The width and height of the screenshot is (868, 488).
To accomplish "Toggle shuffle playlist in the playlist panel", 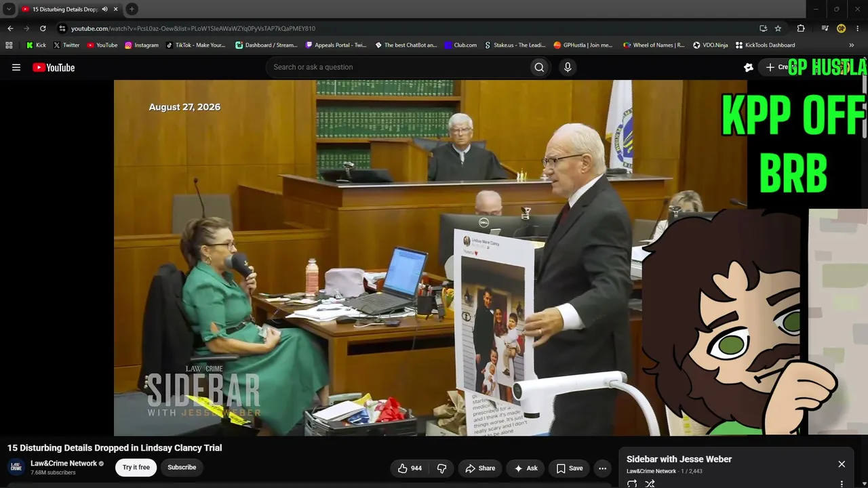I will tap(650, 484).
